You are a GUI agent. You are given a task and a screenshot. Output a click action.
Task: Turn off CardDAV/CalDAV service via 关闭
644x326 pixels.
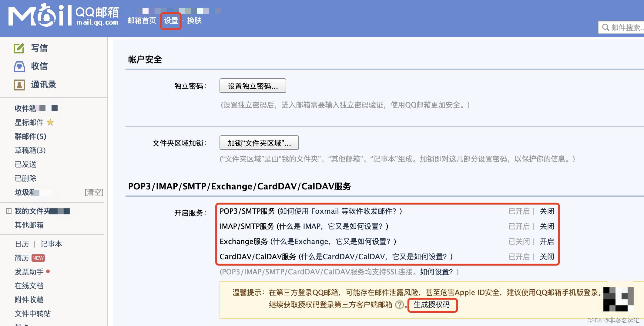547,257
